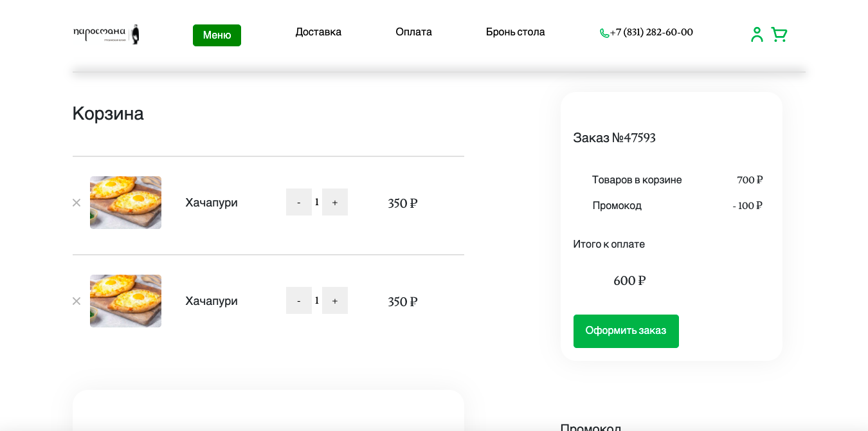Increase quantity of the second Хачапури
Screen dimensions: 868x431
click(334, 300)
